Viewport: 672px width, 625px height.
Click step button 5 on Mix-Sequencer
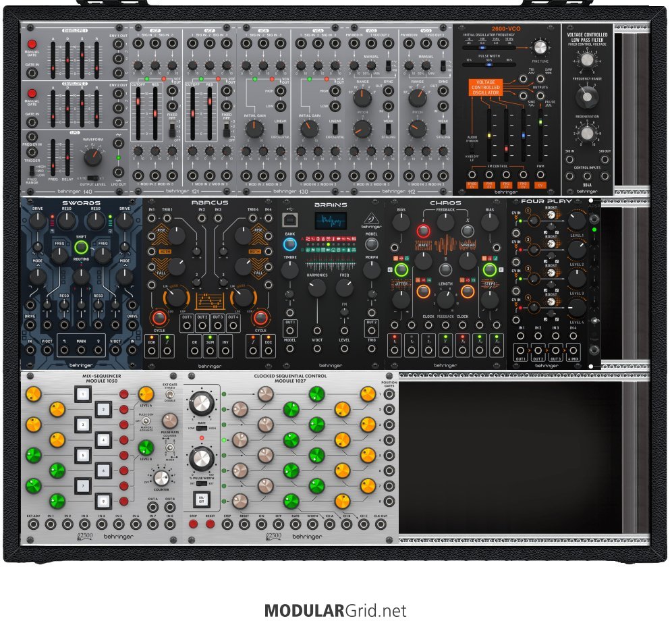point(83,455)
